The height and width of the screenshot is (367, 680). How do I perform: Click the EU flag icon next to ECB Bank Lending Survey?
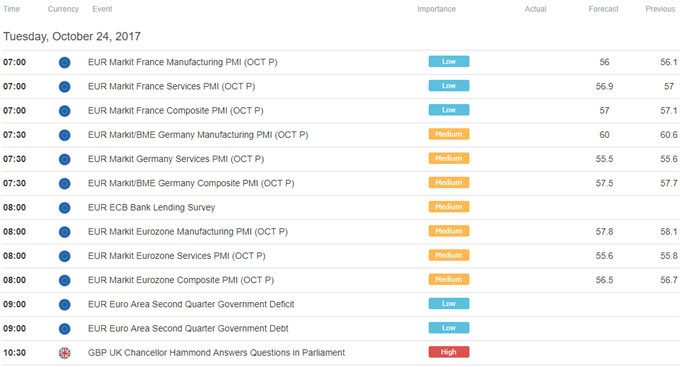point(65,208)
